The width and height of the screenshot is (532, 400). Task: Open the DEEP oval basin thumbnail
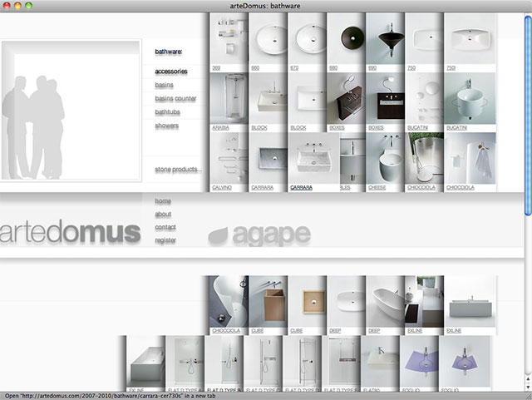pyautogui.click(x=346, y=302)
